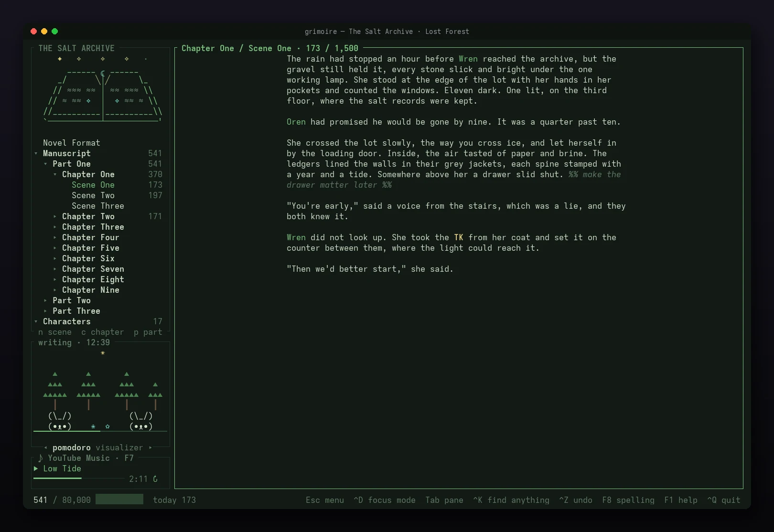Image resolution: width=774 pixels, height=532 pixels.
Task: Click the open book ASCII art
Action: click(103, 96)
